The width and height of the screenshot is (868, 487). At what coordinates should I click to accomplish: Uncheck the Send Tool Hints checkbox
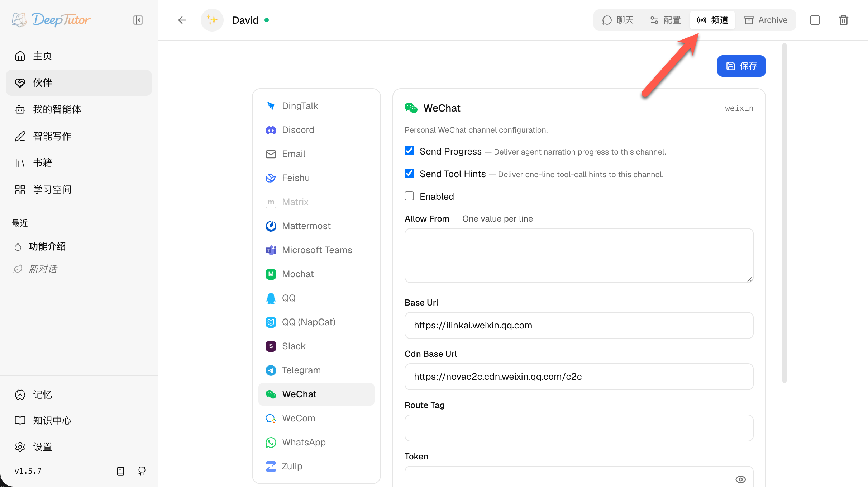point(409,174)
